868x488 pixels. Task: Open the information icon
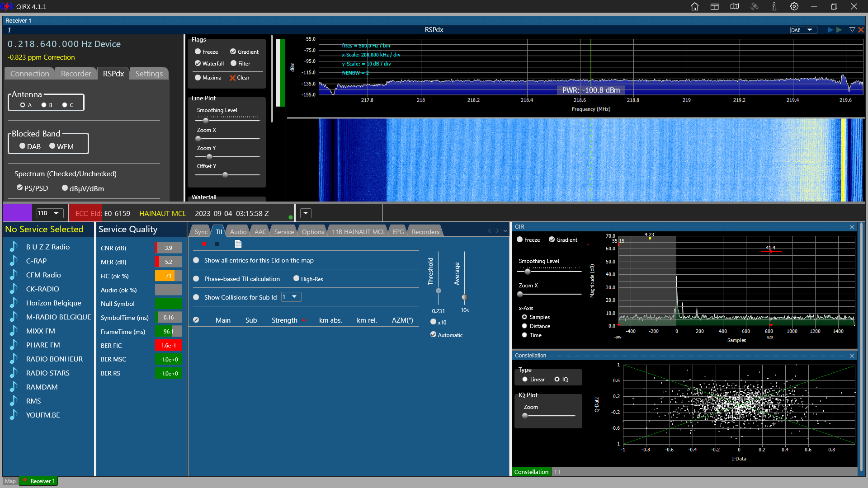click(774, 7)
